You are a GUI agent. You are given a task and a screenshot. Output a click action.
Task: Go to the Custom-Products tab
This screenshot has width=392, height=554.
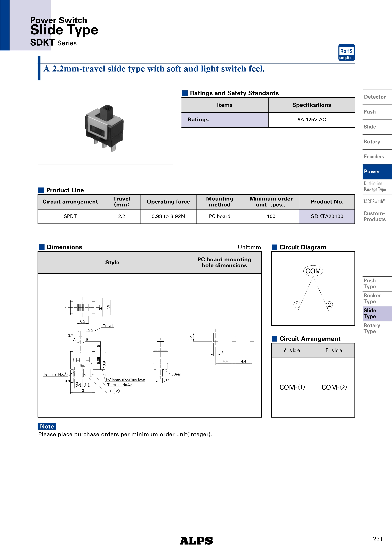374,216
